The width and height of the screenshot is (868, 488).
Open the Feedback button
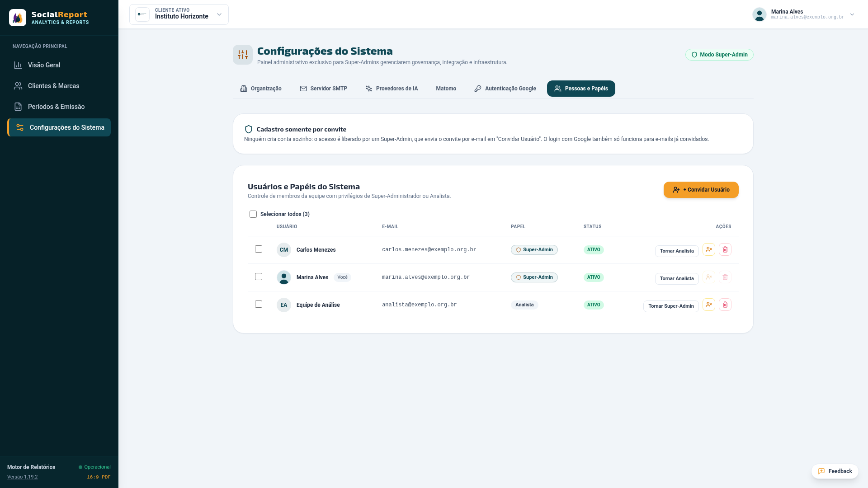tap(835, 471)
